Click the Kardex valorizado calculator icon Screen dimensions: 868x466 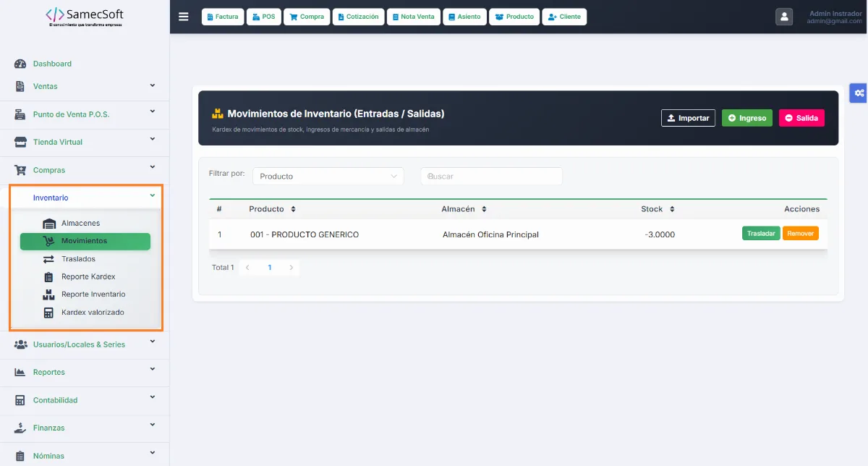(49, 313)
